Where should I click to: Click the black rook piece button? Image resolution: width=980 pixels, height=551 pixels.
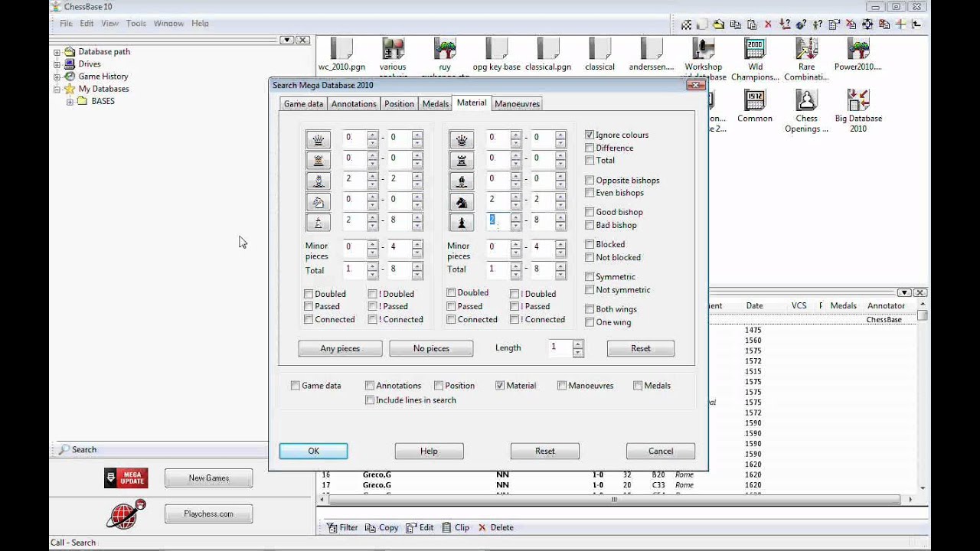click(x=462, y=160)
